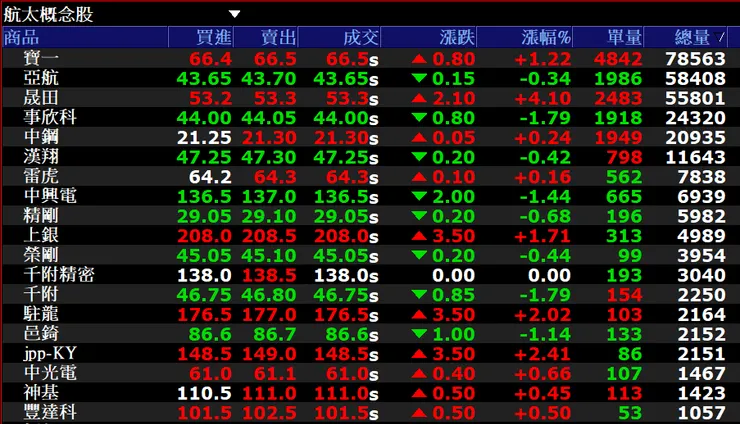Click 事欣科 down triangle change 0.80
This screenshot has height=424, width=740.
coord(443,118)
